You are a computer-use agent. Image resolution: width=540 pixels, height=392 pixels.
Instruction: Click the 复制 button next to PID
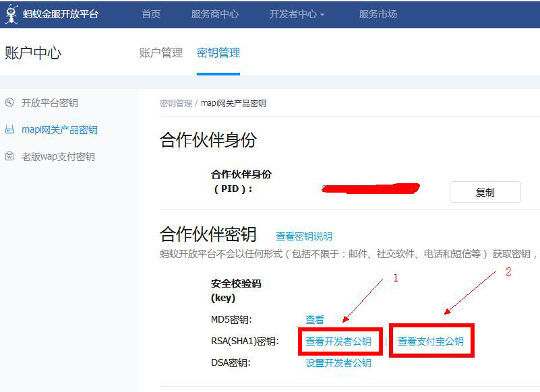click(x=485, y=192)
